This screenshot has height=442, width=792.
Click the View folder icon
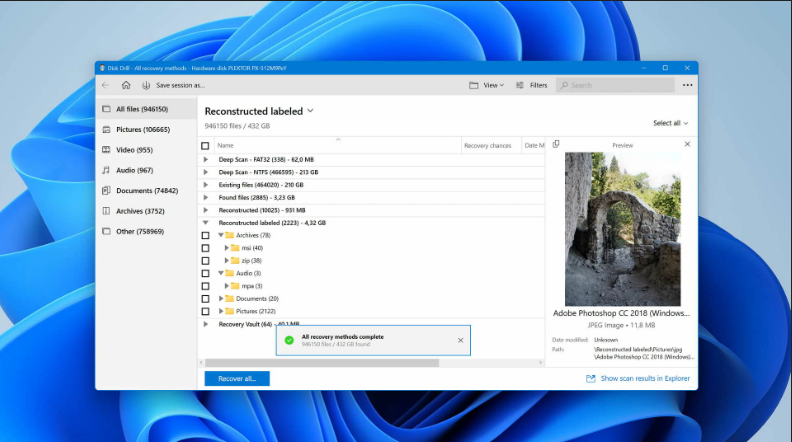point(473,85)
